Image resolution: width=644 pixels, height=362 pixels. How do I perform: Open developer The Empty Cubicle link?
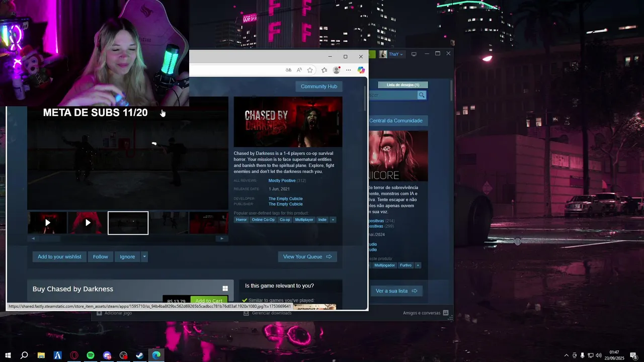click(x=285, y=199)
